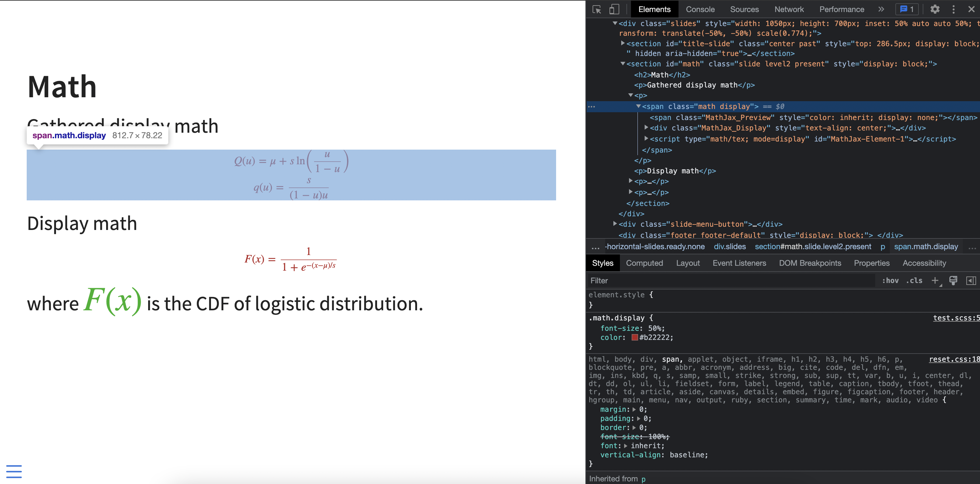Toggle the .cls class editor
This screenshot has width=980, height=484.
click(x=914, y=281)
